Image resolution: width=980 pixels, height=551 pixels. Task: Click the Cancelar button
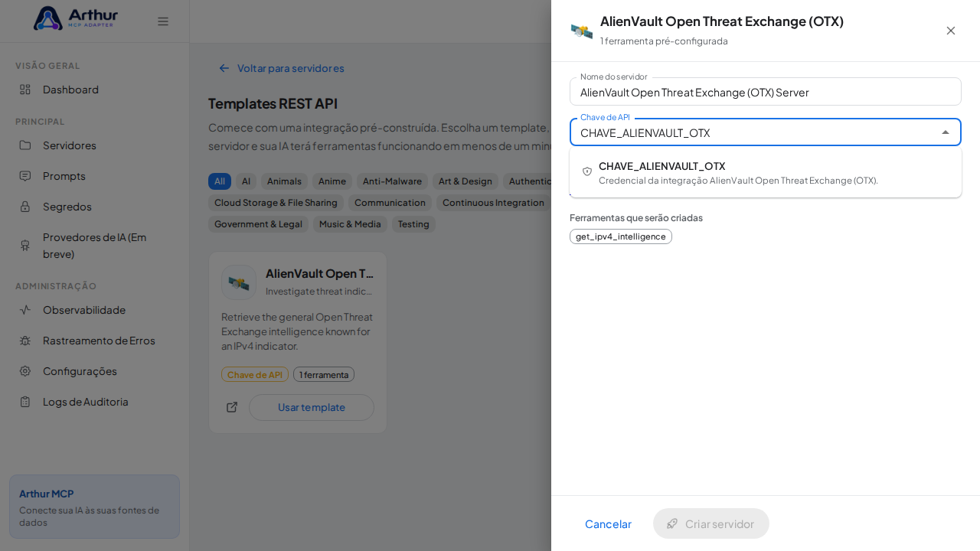[608, 523]
